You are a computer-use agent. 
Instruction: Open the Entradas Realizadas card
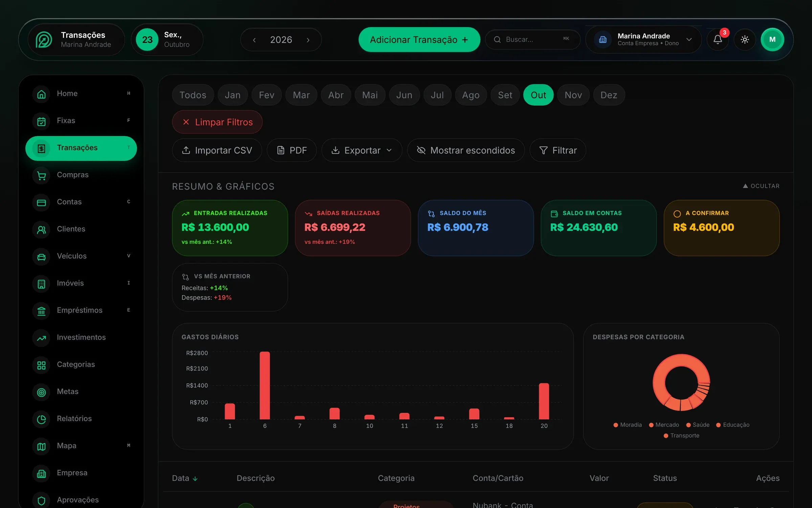click(x=230, y=228)
